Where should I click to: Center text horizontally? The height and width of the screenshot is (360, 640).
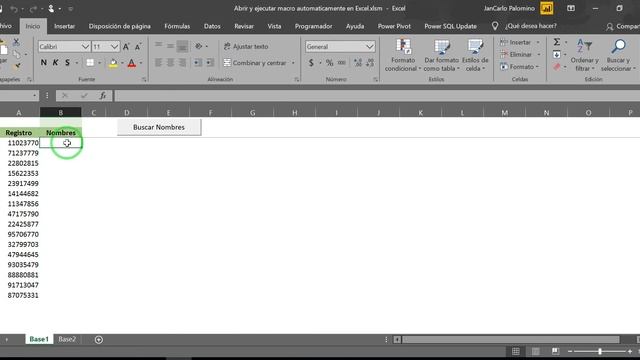coord(170,62)
